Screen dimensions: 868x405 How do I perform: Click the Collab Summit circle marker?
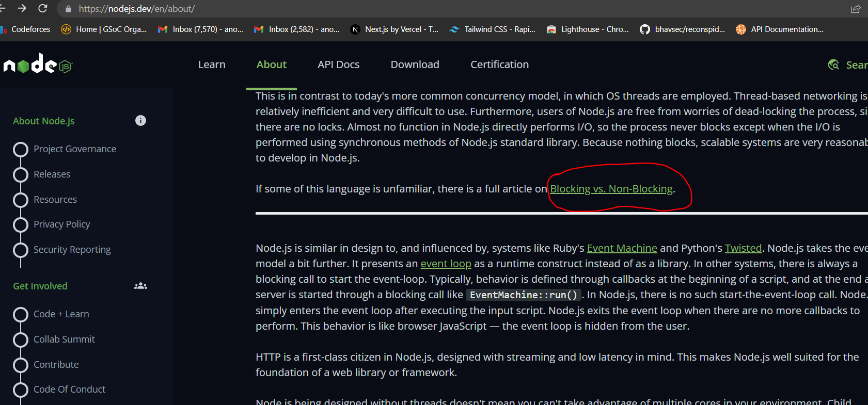pyautogui.click(x=21, y=340)
